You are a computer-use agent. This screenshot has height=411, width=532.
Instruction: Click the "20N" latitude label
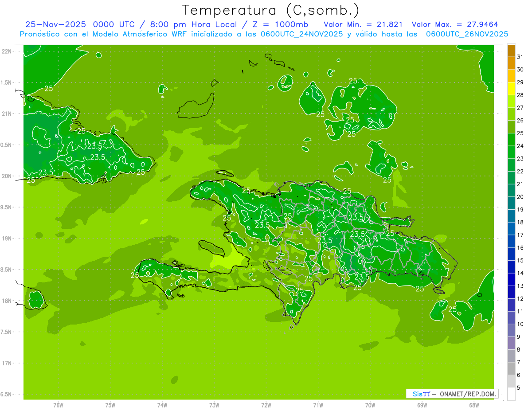click(7, 176)
